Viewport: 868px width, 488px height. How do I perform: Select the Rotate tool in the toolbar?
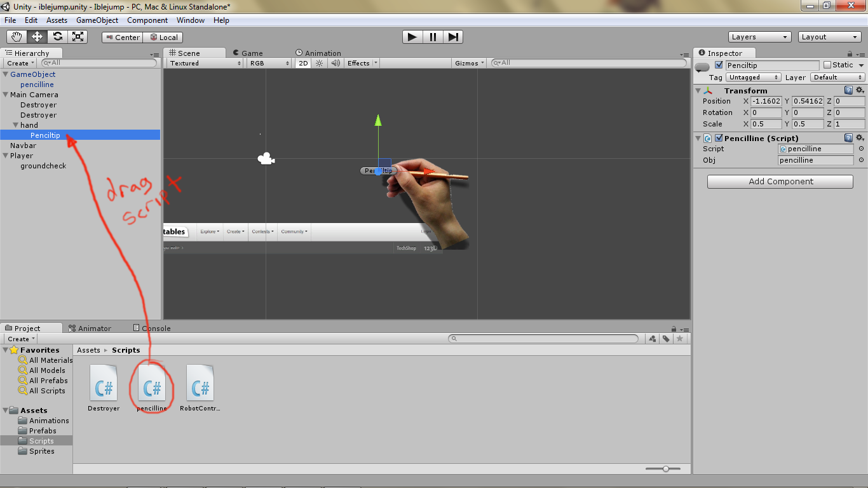[57, 37]
